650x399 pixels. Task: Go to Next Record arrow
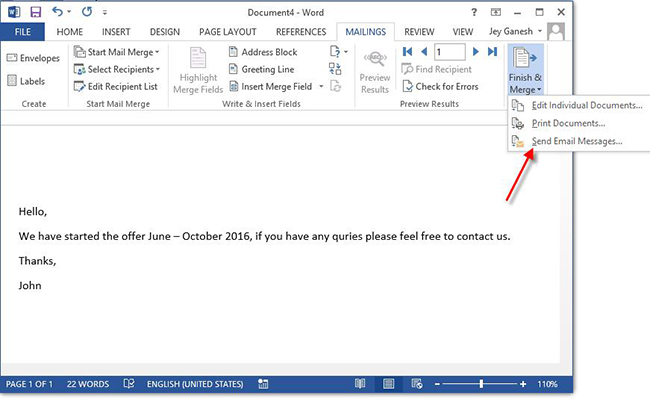pyautogui.click(x=475, y=52)
